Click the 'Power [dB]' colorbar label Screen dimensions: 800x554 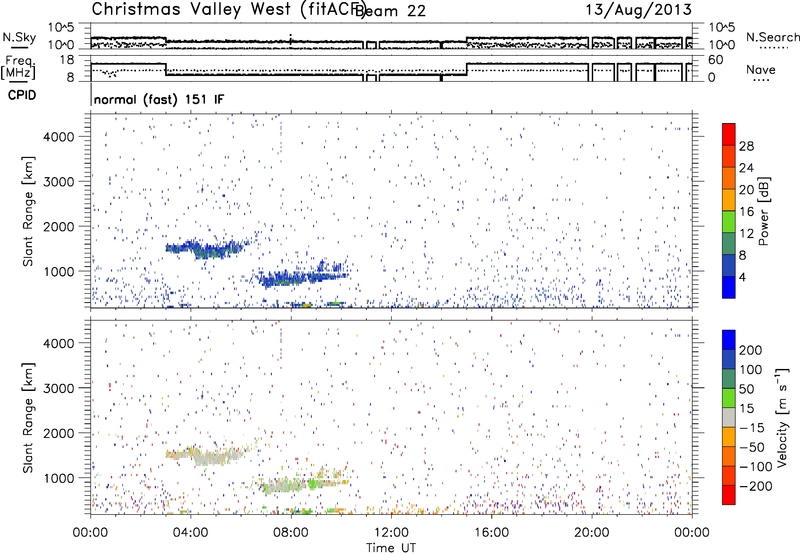[x=764, y=211]
